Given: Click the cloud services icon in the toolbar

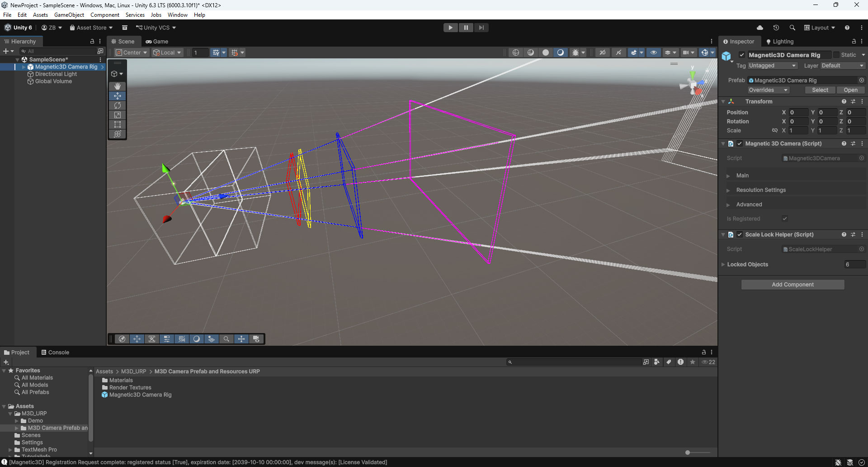Looking at the screenshot, I should click(760, 28).
